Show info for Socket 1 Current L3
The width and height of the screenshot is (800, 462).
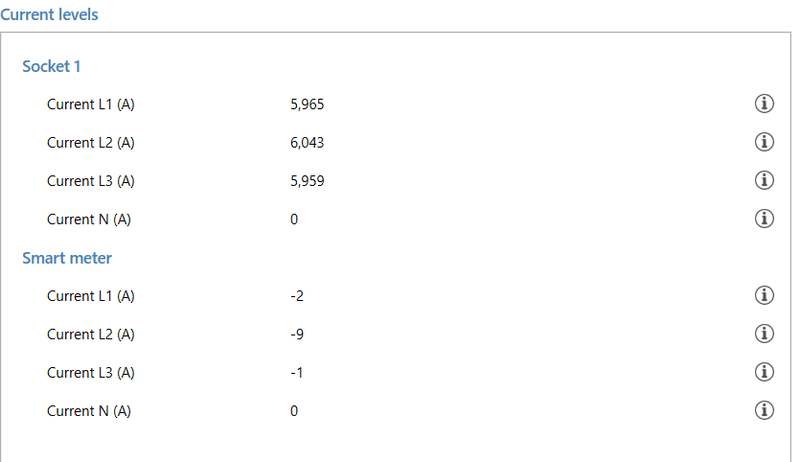tap(764, 180)
